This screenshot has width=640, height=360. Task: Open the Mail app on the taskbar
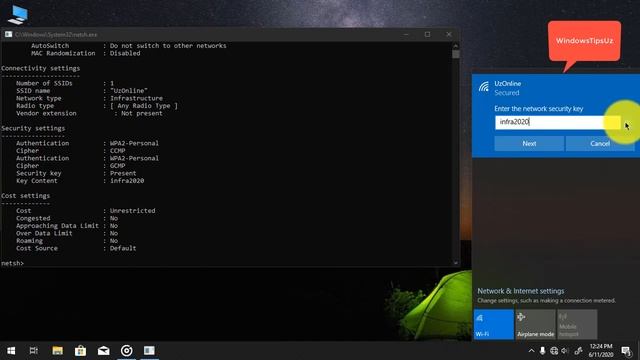tap(103, 351)
